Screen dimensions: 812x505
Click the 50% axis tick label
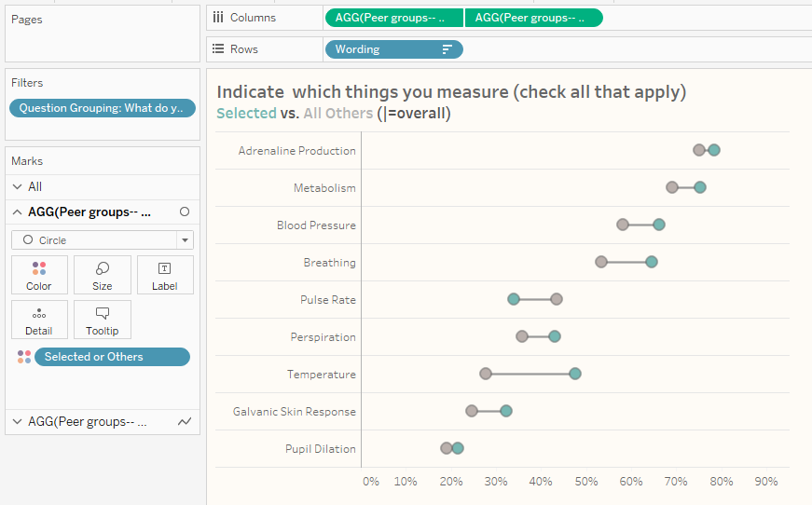586,482
